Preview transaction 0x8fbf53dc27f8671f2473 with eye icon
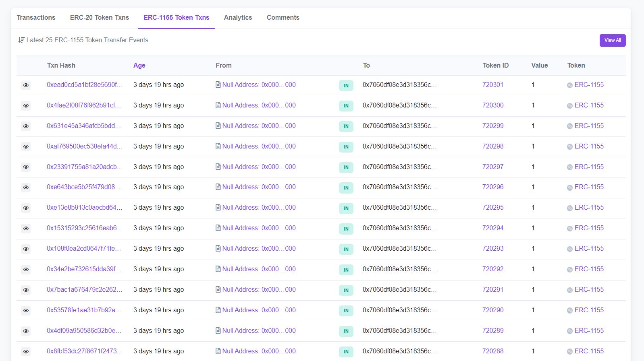The height and width of the screenshot is (361, 644). 26,352
